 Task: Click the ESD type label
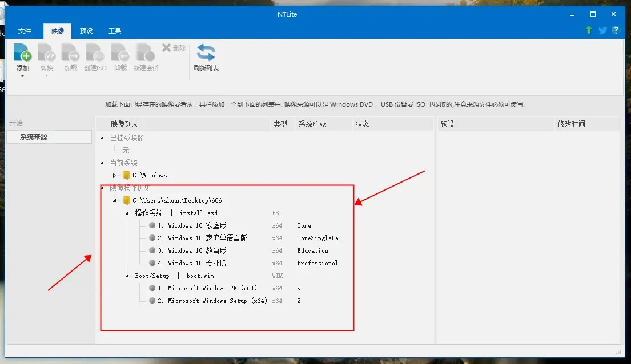278,213
